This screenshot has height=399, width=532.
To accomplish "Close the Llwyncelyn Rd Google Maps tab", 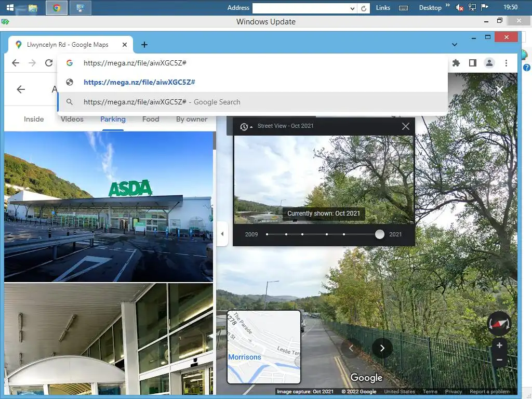I will pyautogui.click(x=125, y=45).
